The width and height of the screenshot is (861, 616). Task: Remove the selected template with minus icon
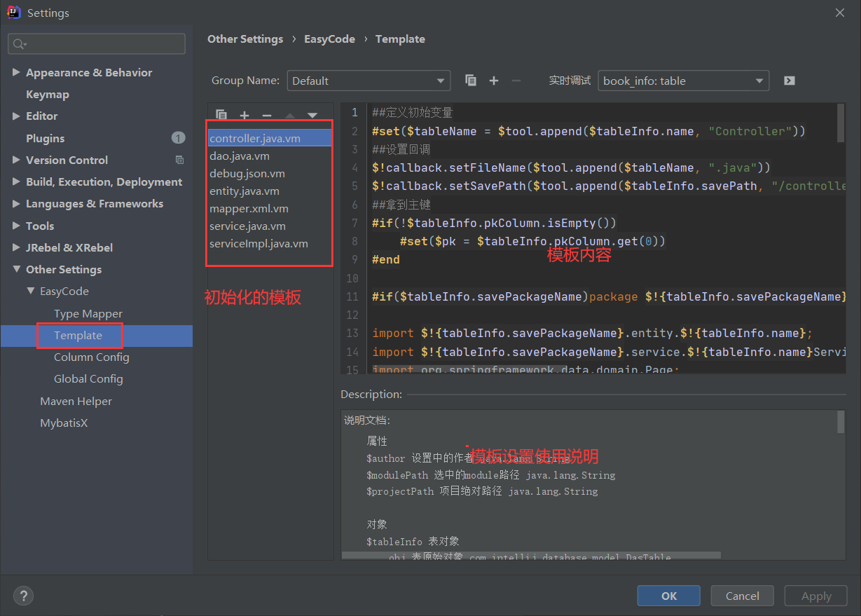(267, 115)
